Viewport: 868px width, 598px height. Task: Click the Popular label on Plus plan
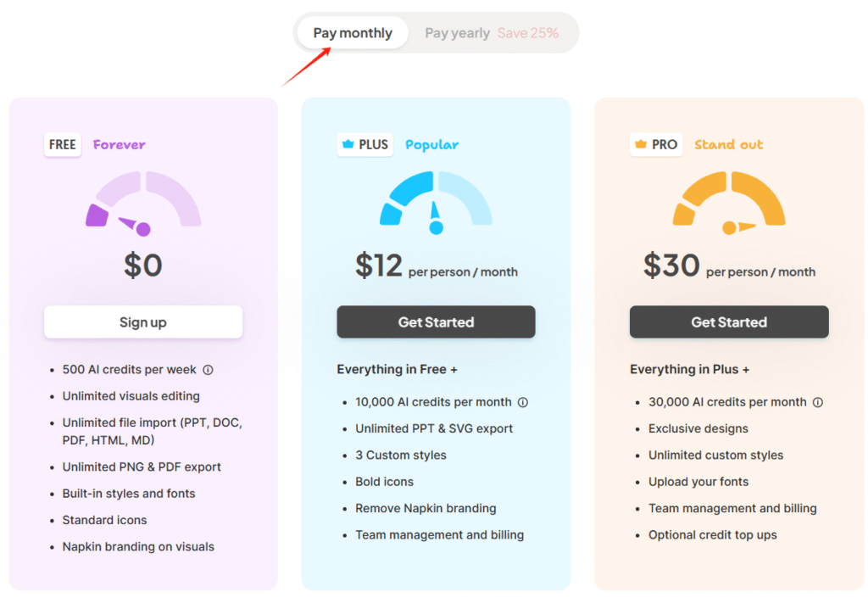point(431,144)
